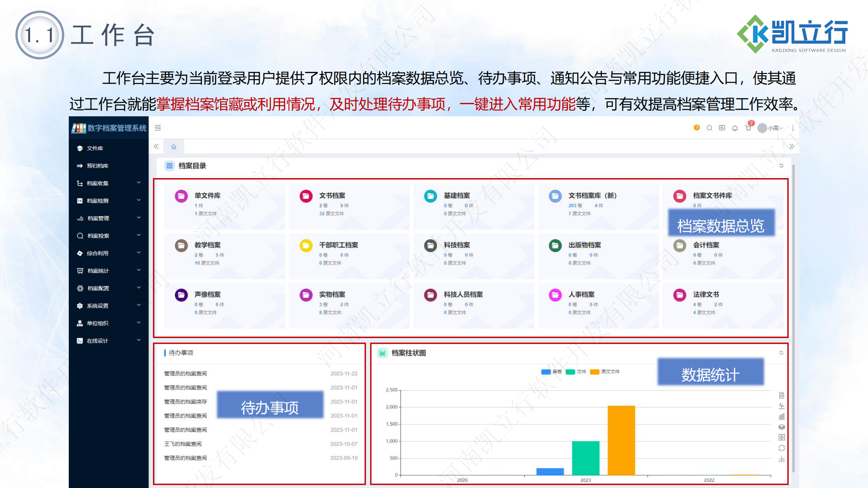Viewport: 868px width, 488px height.
Task: Refresh the 档案目录 panel
Action: [x=781, y=166]
